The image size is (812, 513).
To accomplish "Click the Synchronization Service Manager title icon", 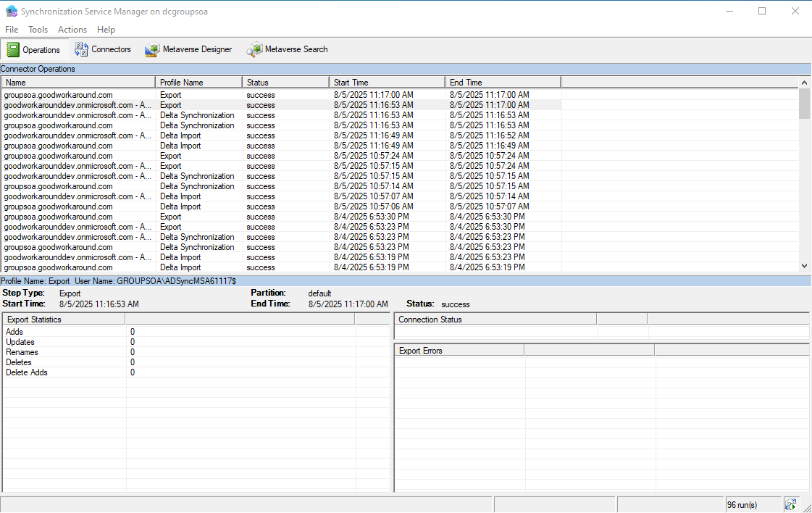I will click(x=11, y=11).
